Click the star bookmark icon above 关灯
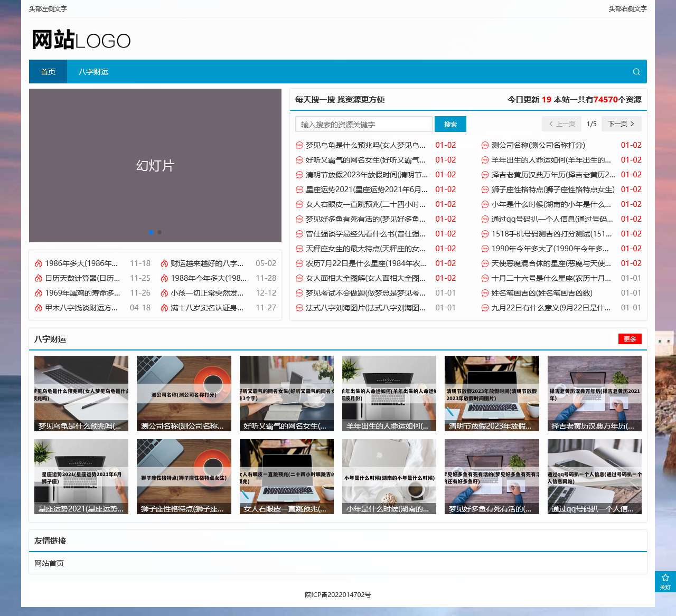Viewport: 676px width, 616px height. pos(665,577)
